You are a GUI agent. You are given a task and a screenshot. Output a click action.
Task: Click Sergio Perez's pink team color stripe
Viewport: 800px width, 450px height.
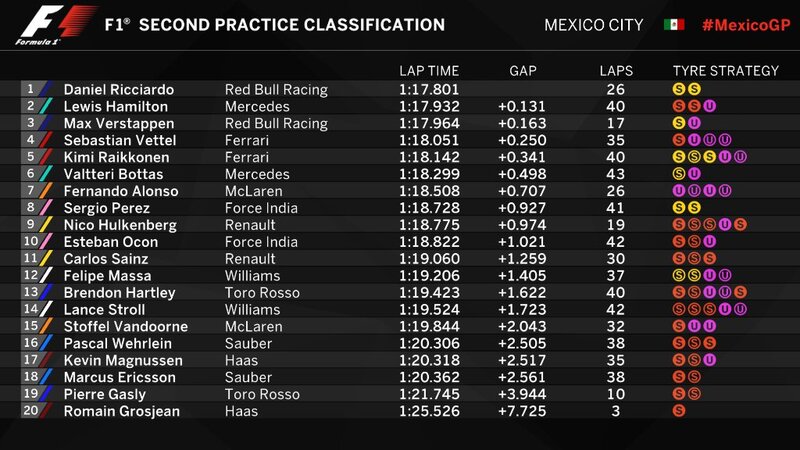pos(46,208)
